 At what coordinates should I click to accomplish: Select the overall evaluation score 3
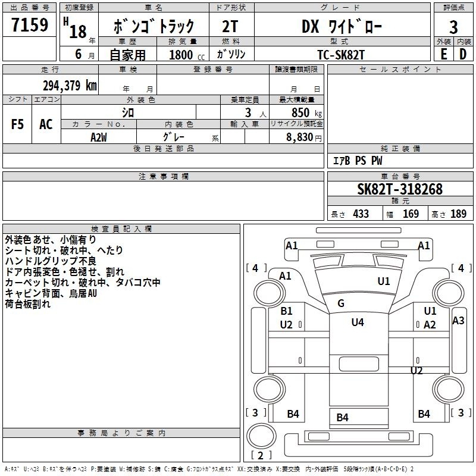point(453,26)
